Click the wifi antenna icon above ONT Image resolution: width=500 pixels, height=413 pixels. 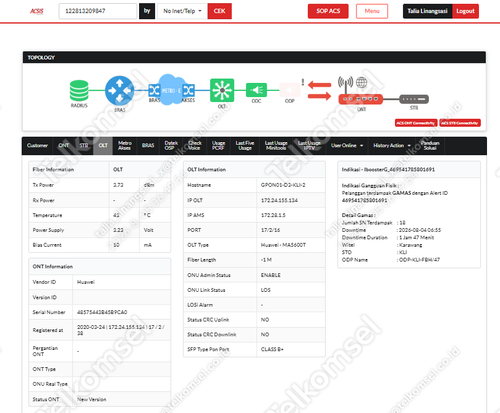(345, 85)
